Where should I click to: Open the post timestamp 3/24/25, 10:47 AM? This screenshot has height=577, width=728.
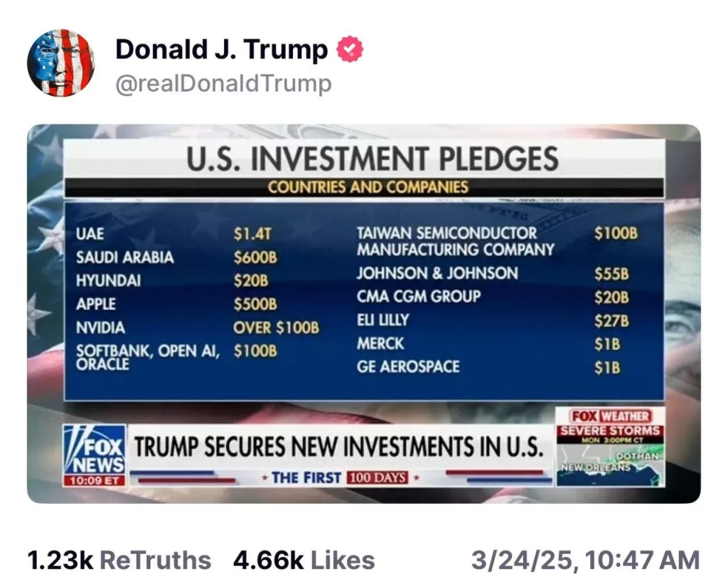[586, 559]
